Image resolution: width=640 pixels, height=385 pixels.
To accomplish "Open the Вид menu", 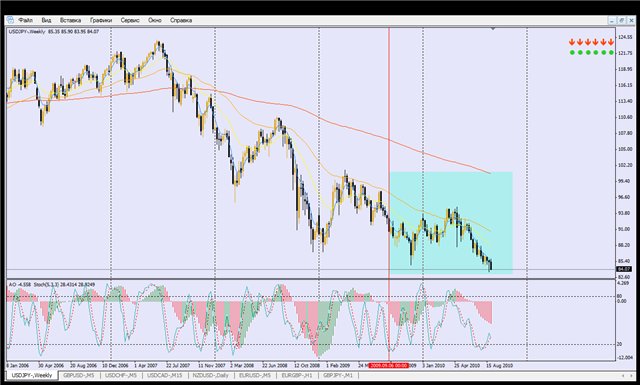I will 46,20.
